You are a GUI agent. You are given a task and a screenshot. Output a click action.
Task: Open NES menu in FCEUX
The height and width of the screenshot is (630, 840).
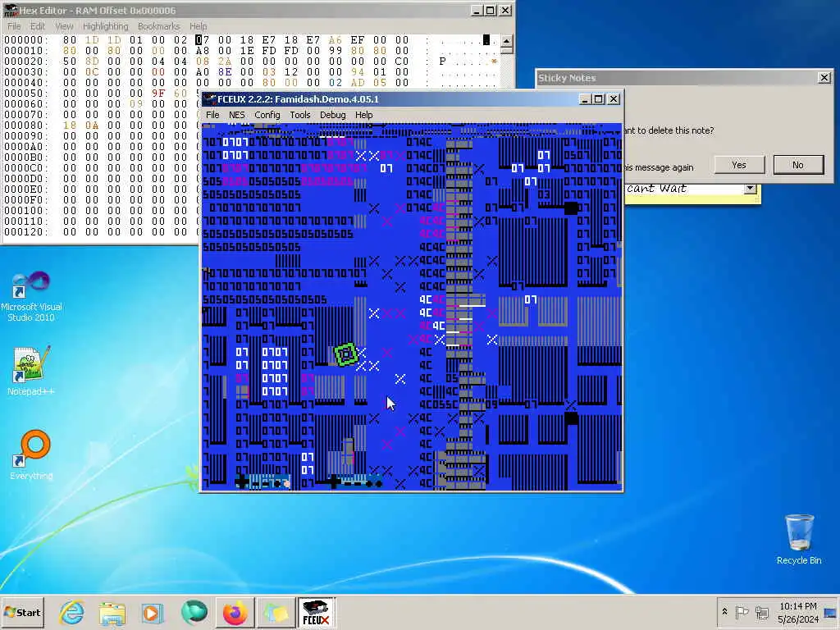tap(237, 115)
